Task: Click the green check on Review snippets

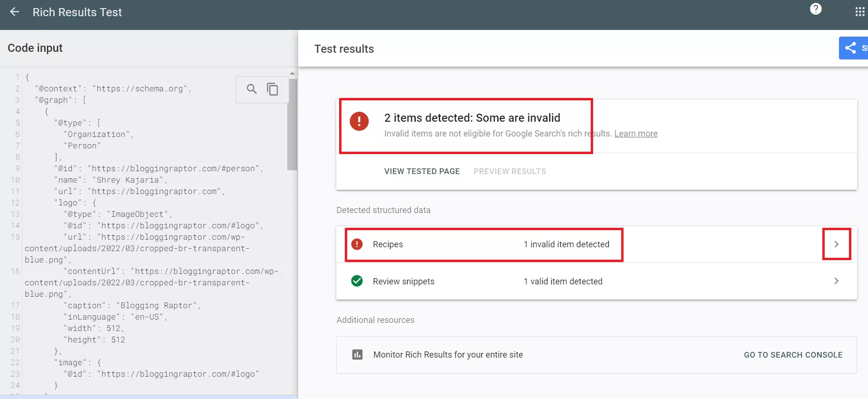Action: click(x=357, y=281)
